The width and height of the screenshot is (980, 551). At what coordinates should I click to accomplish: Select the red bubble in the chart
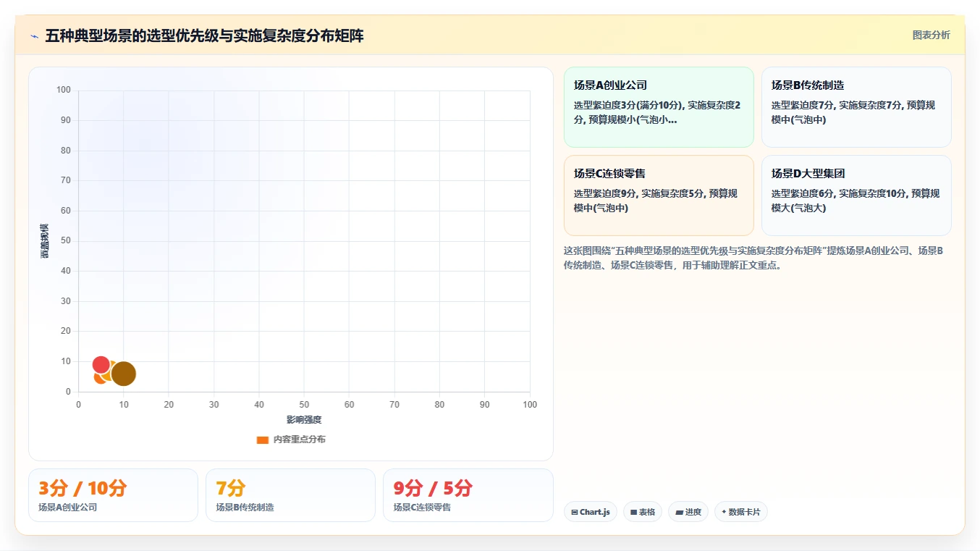point(101,365)
